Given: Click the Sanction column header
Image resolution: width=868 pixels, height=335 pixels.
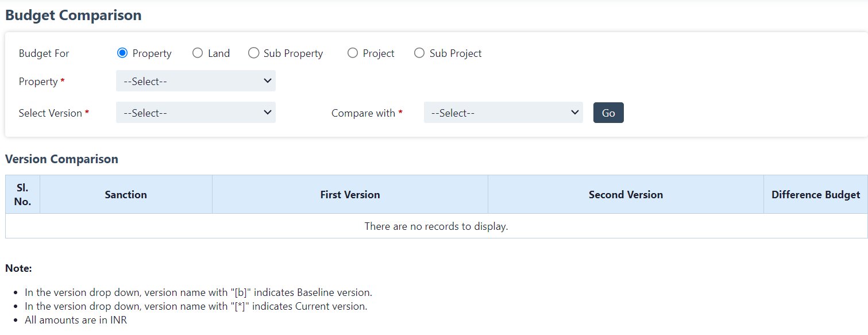Looking at the screenshot, I should coord(126,195).
